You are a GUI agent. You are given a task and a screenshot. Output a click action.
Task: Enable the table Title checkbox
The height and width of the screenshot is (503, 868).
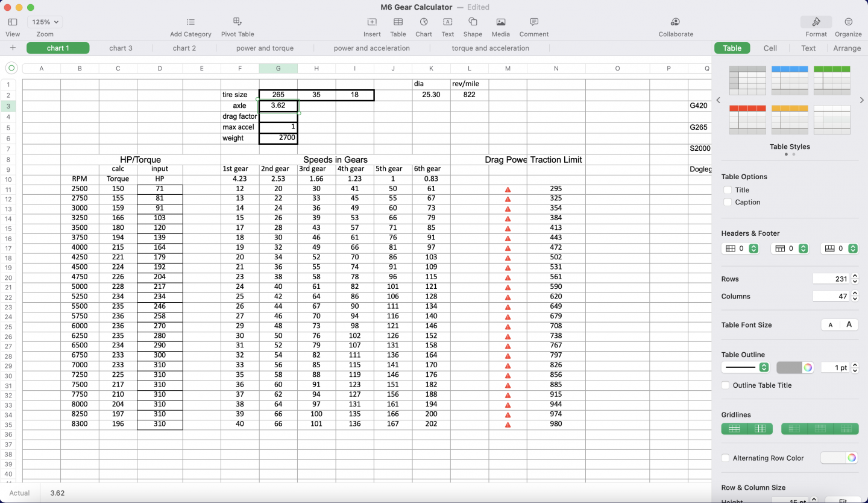pos(728,190)
